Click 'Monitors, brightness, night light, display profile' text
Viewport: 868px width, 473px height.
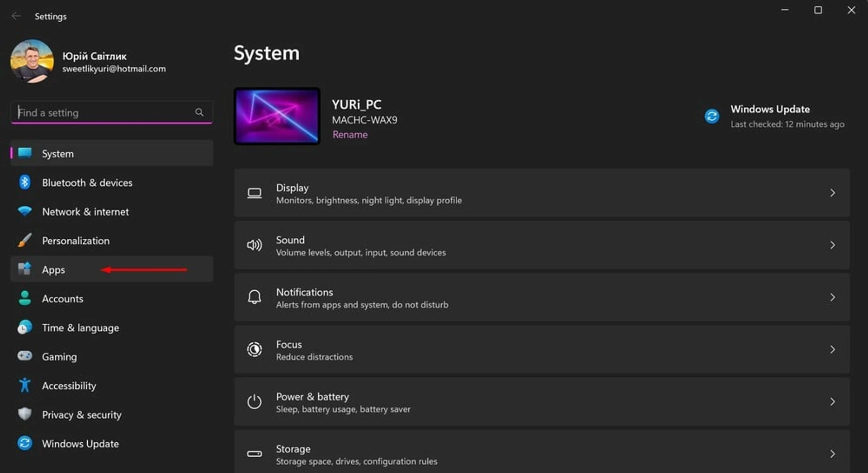coord(369,200)
